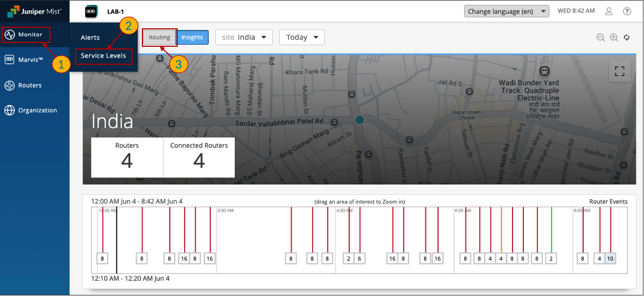
Task: Switch to the Insights view toggle
Action: click(192, 38)
